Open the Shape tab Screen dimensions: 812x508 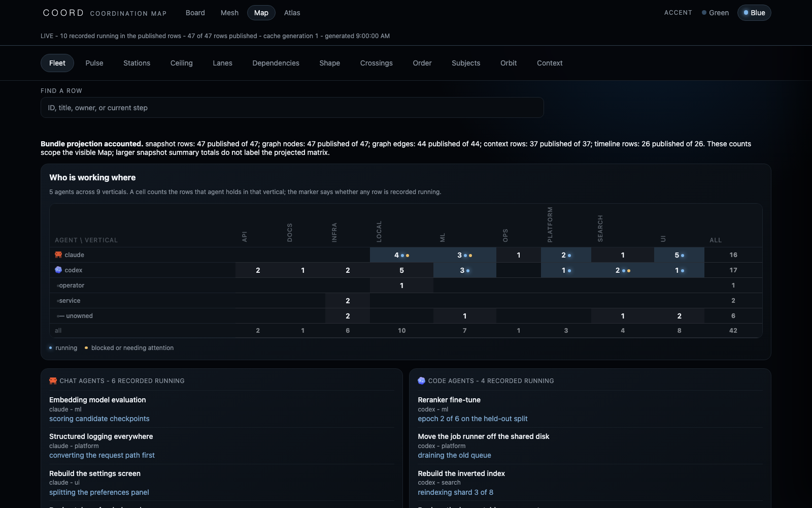pos(330,63)
